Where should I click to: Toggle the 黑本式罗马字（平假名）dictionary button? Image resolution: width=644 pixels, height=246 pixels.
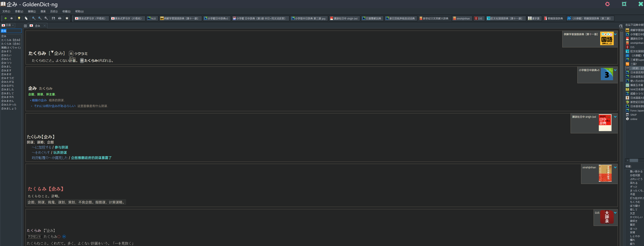91,18
